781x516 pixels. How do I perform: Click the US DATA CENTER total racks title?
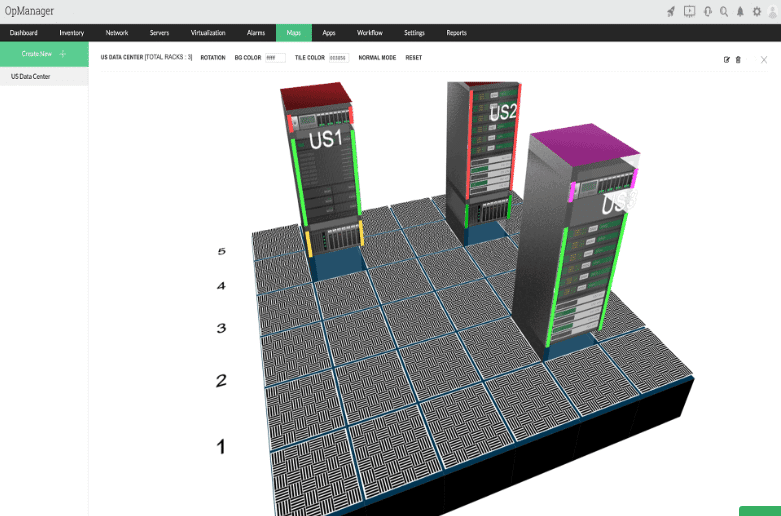click(x=146, y=57)
